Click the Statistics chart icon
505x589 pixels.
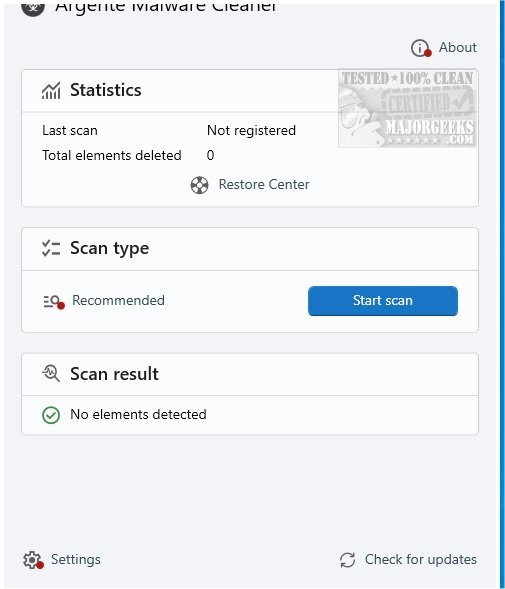click(x=51, y=91)
